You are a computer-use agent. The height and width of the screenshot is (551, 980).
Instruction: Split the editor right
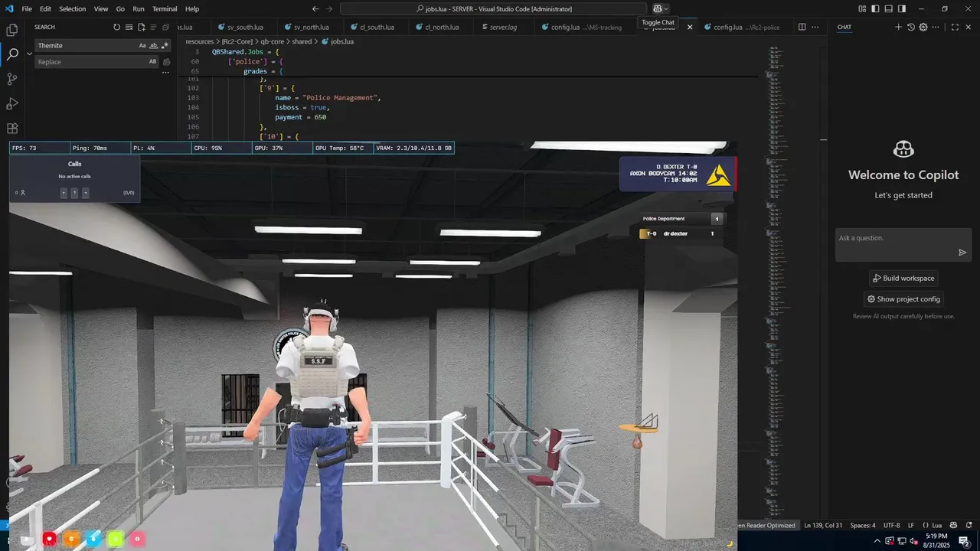pos(802,27)
